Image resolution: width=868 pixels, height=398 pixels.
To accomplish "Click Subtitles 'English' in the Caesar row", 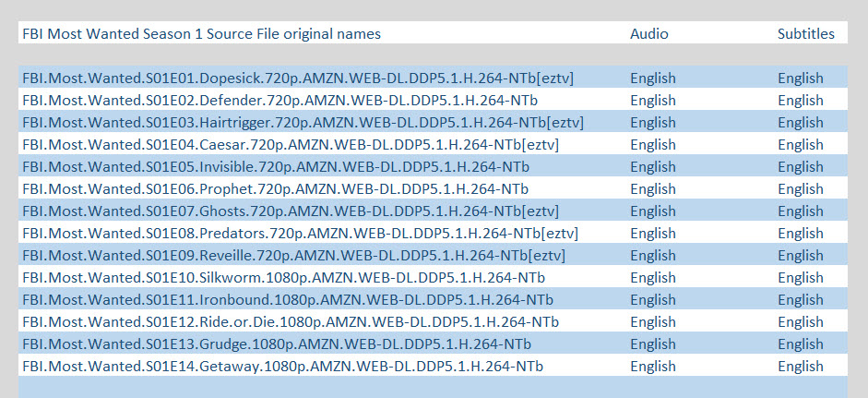I will 801,145.
